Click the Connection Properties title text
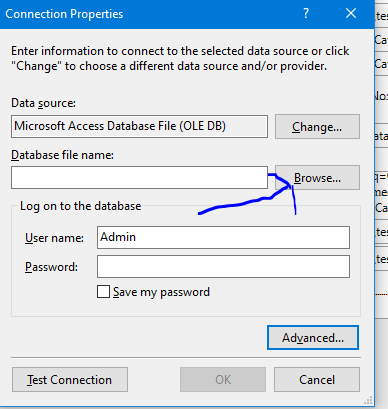The image size is (388, 409). click(x=64, y=14)
